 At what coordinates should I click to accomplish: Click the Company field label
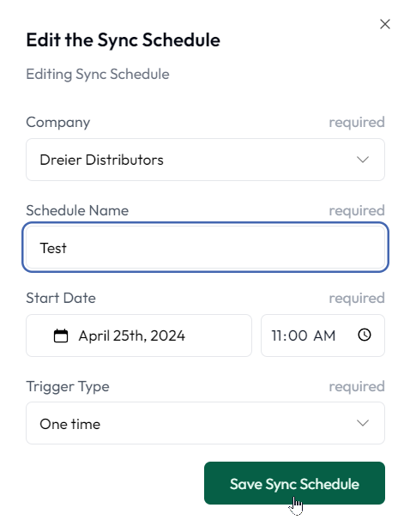pos(58,123)
